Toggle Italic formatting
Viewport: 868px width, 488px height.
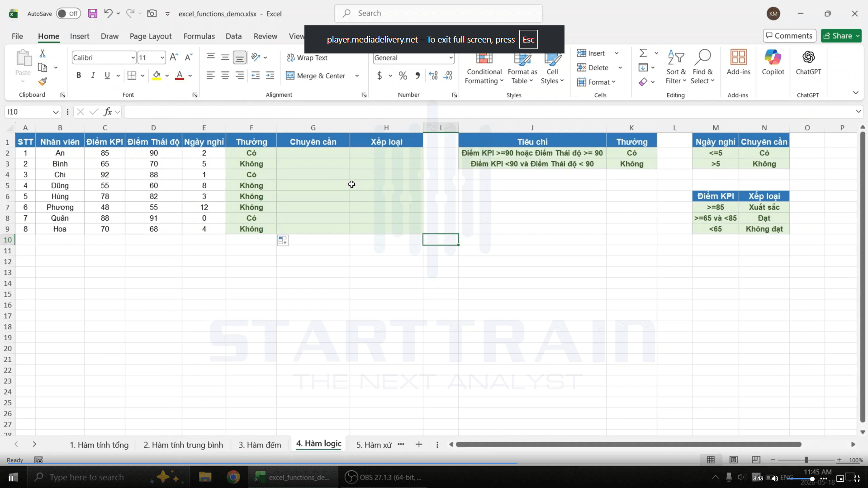[93, 76]
